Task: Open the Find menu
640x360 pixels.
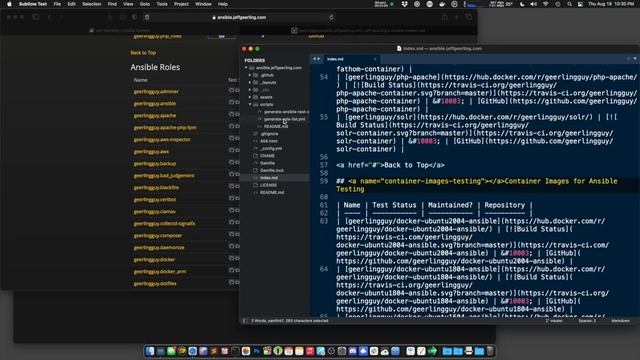Action: (x=112, y=4)
